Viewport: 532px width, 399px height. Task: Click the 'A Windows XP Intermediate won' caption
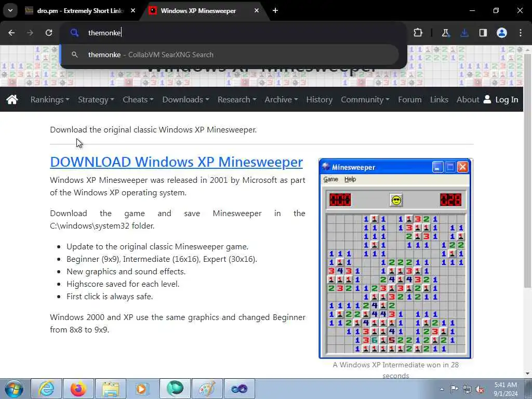coord(395,370)
